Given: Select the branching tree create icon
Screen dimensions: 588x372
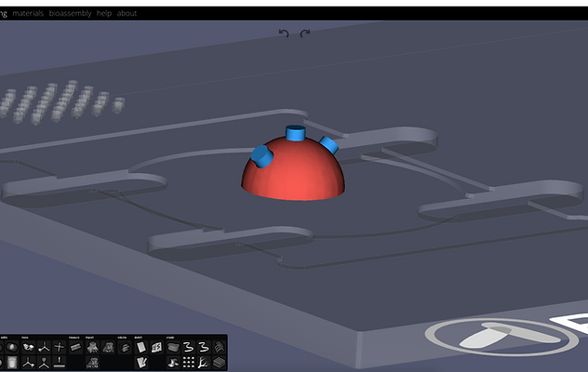Looking at the screenshot, I should coord(203,363).
